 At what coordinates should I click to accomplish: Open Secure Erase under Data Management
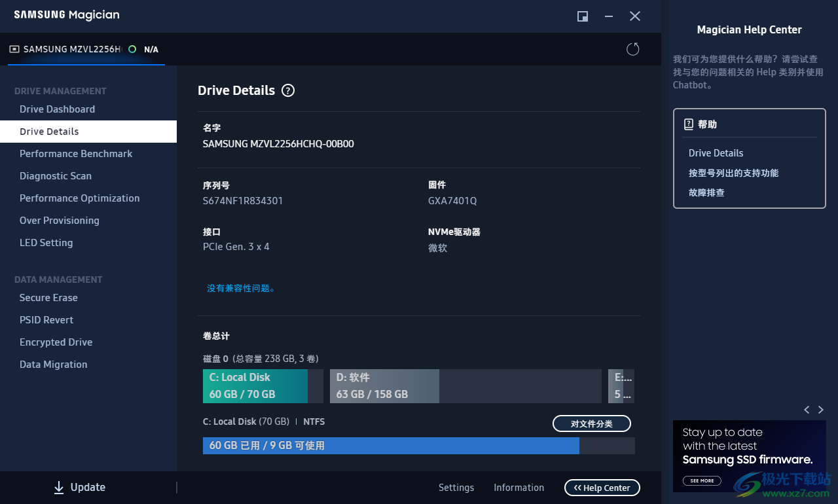tap(48, 297)
